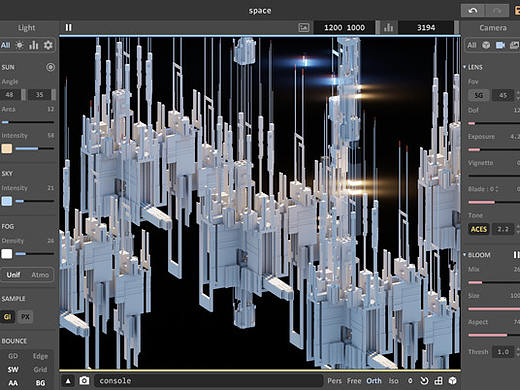This screenshot has width=520, height=390.
Task: Select Unif fog mode
Action: pyautogui.click(x=13, y=275)
